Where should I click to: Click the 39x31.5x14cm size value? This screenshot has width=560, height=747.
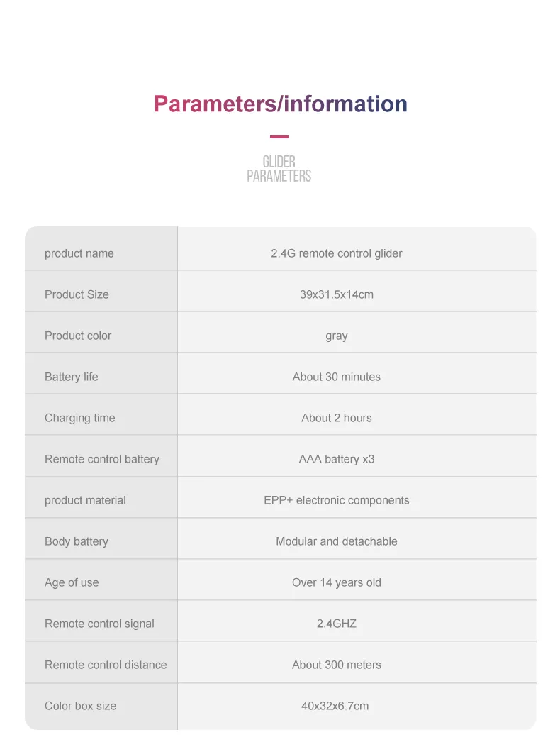click(336, 294)
